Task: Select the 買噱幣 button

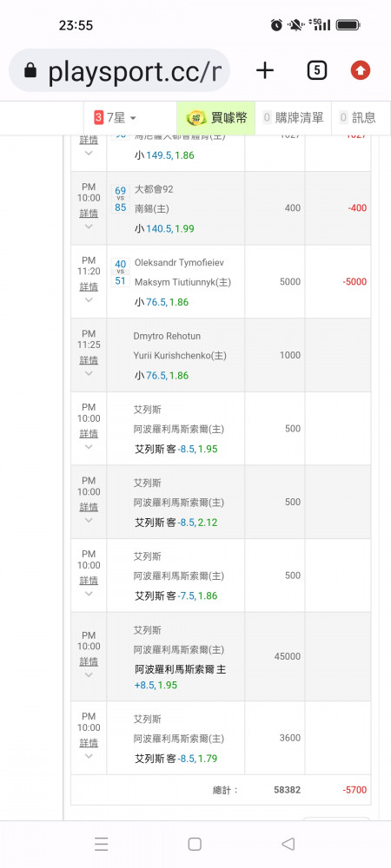Action: click(x=216, y=117)
